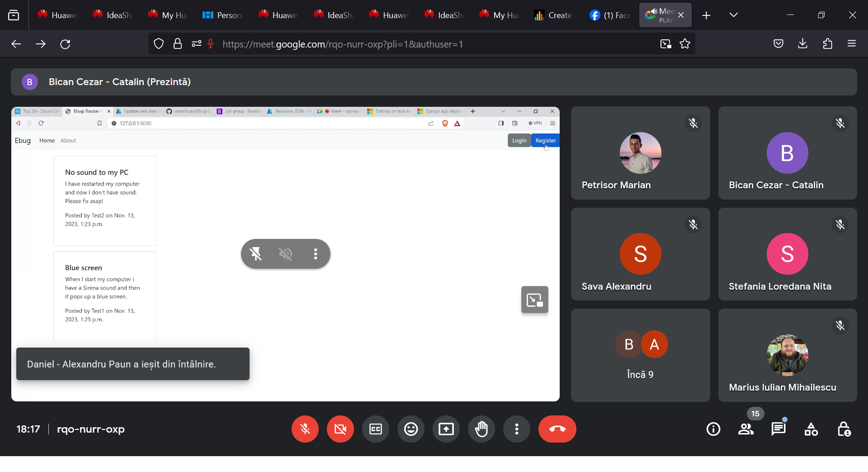
Task: Click the present screen icon
Action: 446,429
